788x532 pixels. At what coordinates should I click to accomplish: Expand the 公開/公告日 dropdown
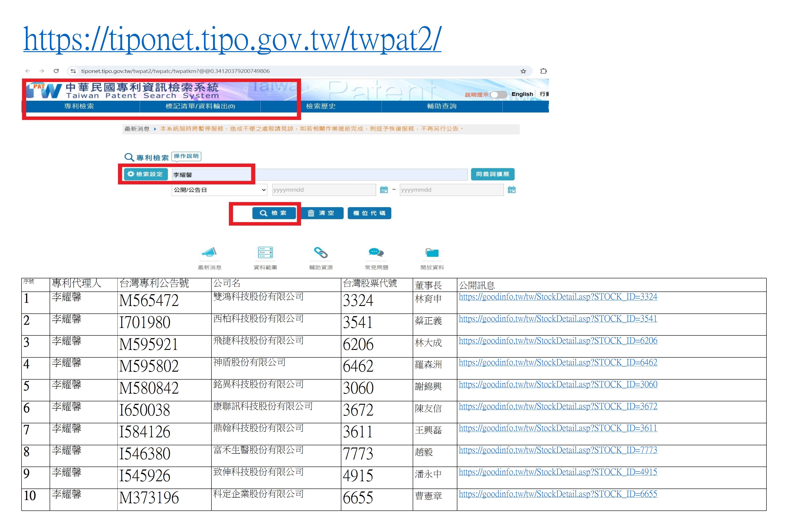tap(219, 190)
